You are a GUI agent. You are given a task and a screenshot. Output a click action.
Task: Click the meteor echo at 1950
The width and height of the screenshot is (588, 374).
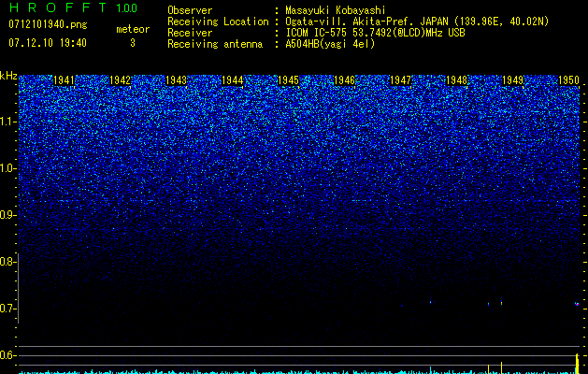tap(577, 304)
